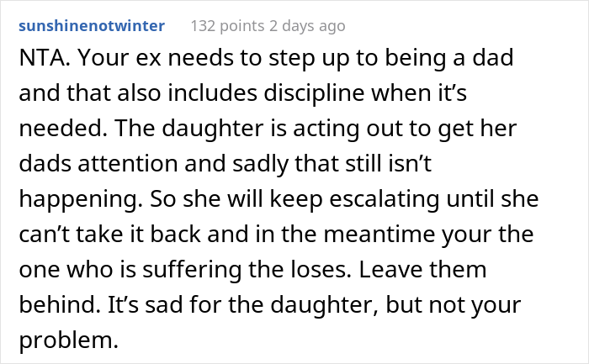The width and height of the screenshot is (589, 364).
Task: Click the word suffering in the comment
Action: tap(192, 270)
